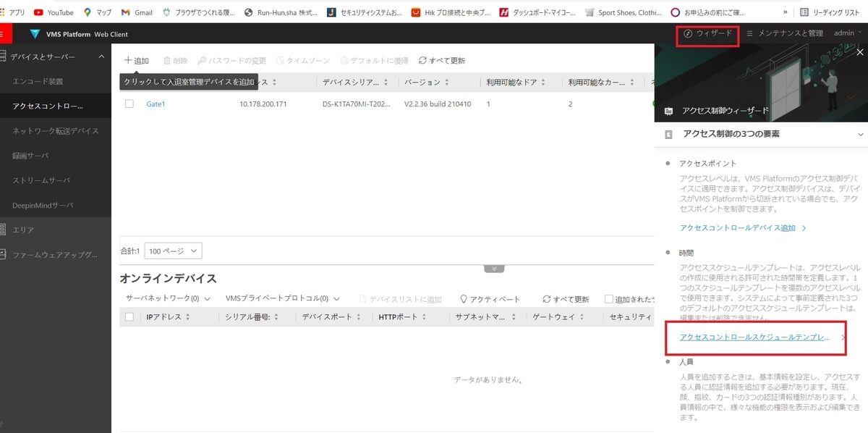
Task: Click the Gate1 device name link
Action: click(x=156, y=104)
